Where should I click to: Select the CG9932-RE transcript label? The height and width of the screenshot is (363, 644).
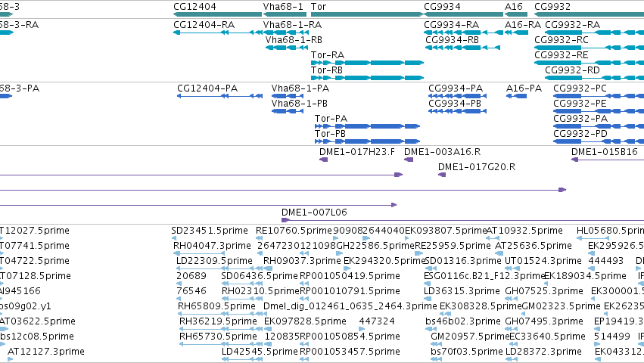(562, 55)
